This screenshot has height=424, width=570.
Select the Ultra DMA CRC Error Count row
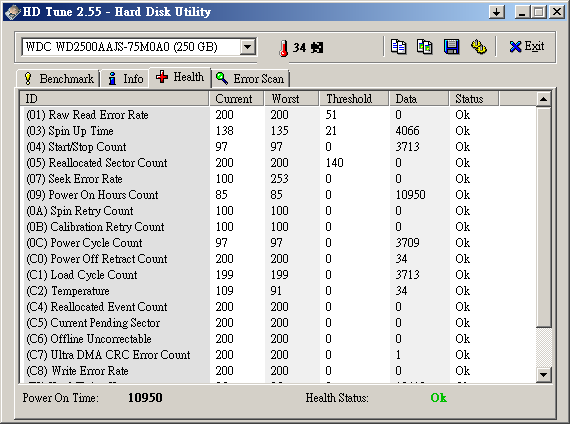pos(278,355)
